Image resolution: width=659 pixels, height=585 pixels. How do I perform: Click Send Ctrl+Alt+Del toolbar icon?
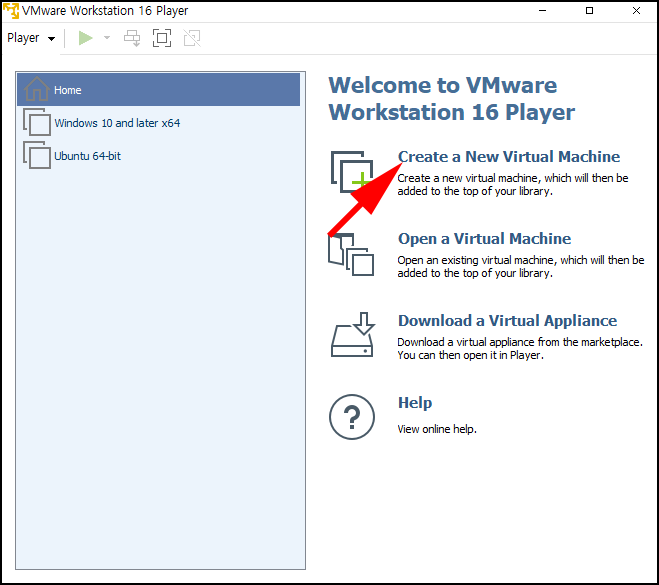(132, 38)
